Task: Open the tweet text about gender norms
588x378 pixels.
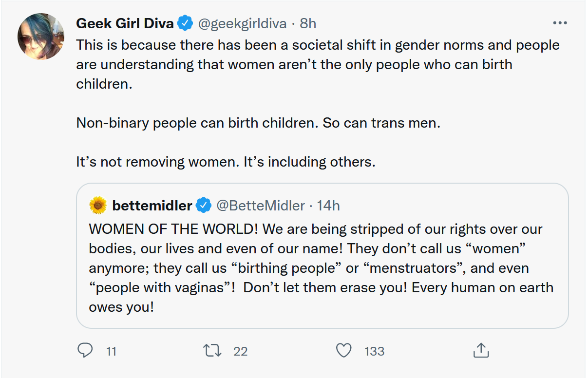Action: pyautogui.click(x=317, y=64)
